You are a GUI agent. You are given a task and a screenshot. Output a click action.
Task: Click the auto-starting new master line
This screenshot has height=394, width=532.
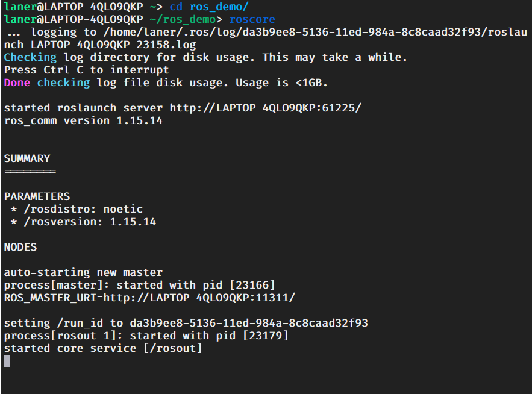(83, 272)
